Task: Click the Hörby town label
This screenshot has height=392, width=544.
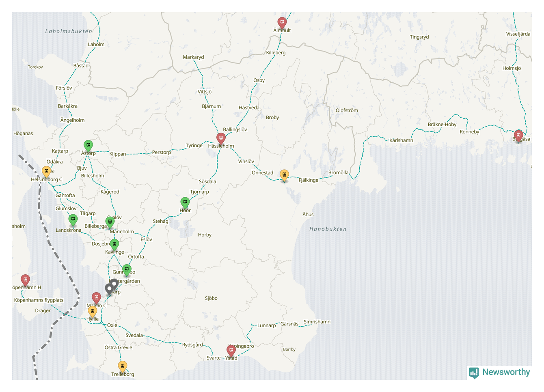Action: (x=205, y=235)
